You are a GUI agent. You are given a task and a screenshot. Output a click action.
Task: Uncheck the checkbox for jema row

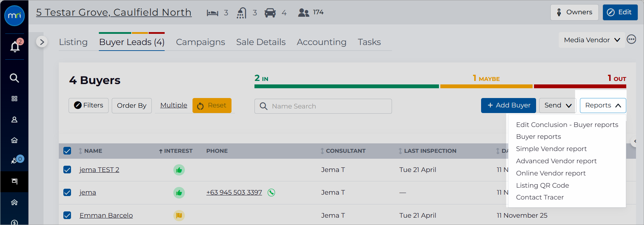(67, 192)
